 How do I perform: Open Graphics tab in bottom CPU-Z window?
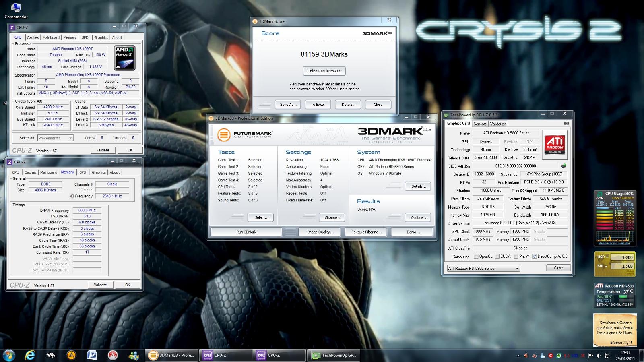point(99,172)
